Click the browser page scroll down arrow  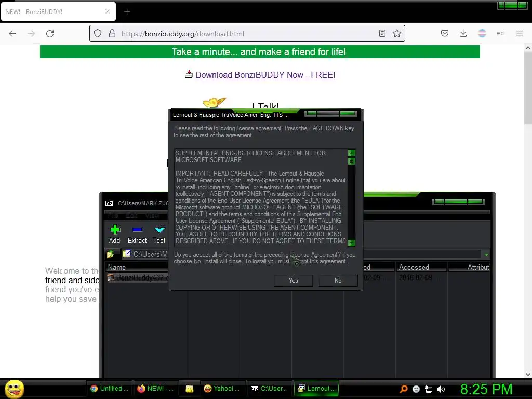tap(528, 374)
